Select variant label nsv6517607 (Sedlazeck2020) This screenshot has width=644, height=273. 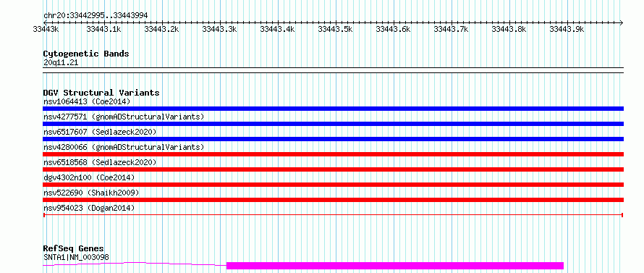[x=100, y=132]
